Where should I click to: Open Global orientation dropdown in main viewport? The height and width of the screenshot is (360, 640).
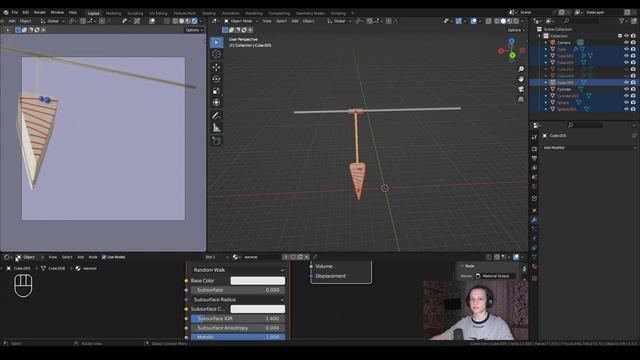pos(339,21)
